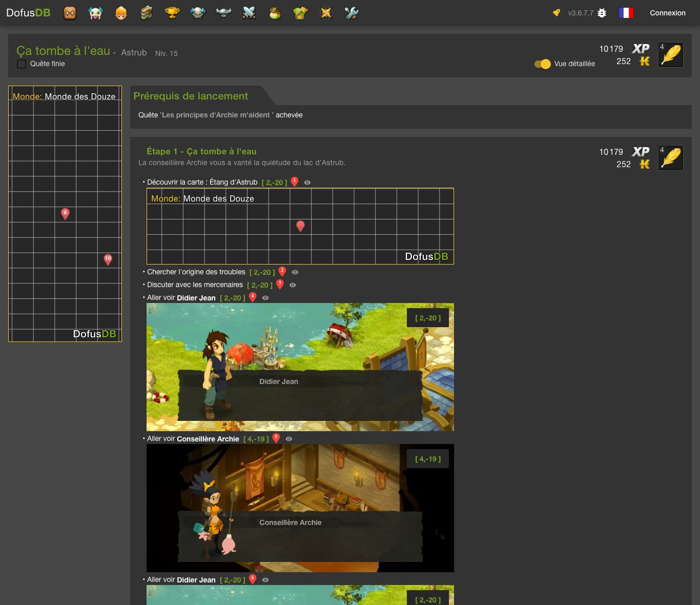Click the green tunic equipment icon
This screenshot has width=700, height=605.
coord(300,13)
